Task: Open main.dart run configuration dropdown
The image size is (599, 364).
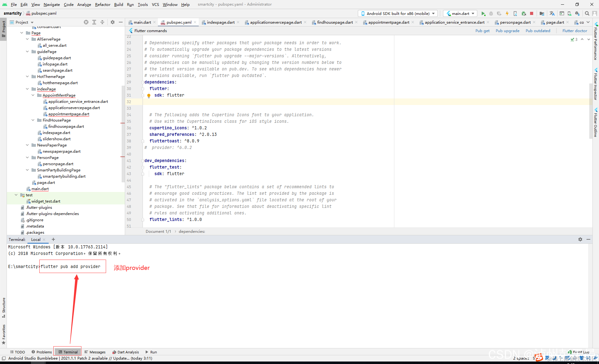Action: pos(460,13)
